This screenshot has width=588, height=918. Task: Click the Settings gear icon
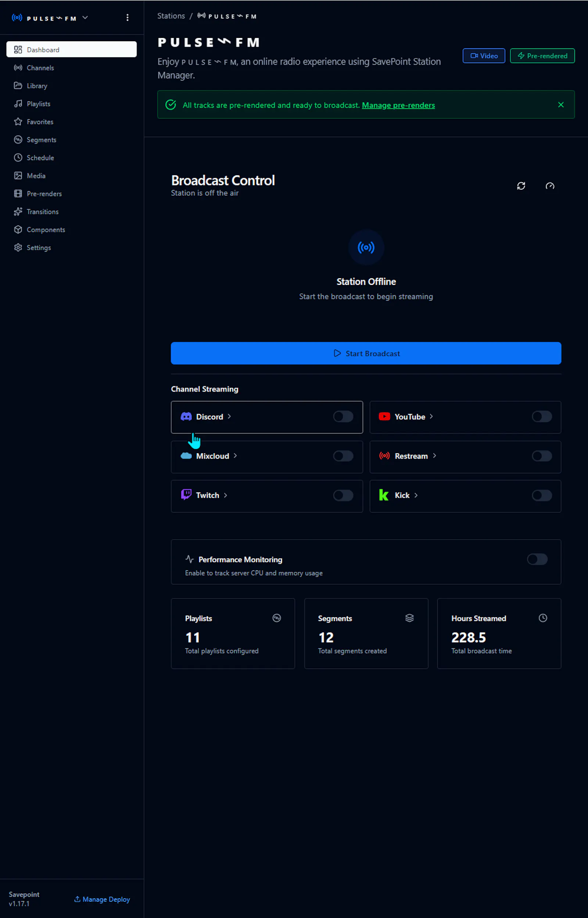18,247
